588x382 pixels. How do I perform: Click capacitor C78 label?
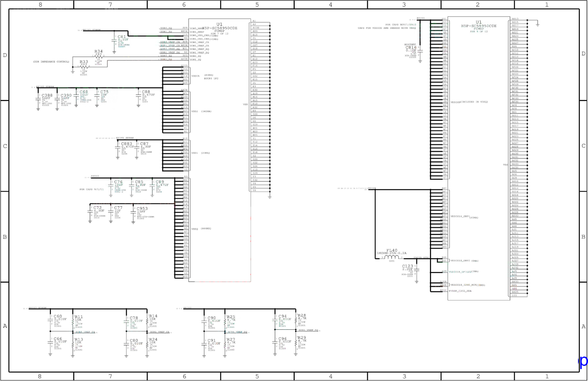134,318
